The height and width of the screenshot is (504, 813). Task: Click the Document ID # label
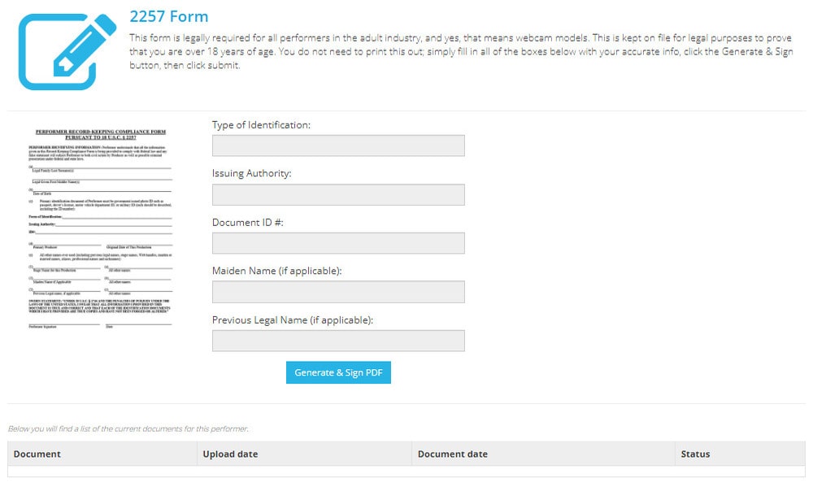point(247,223)
